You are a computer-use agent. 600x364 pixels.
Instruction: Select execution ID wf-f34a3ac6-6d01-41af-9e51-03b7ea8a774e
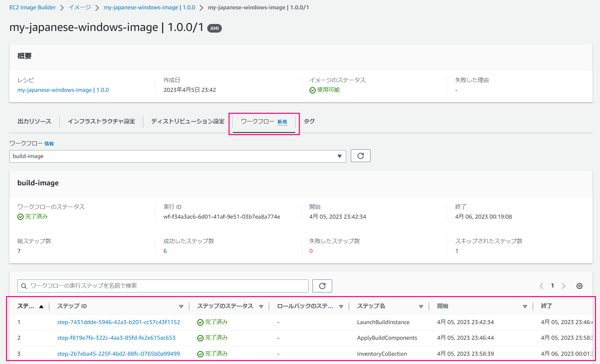pos(222,217)
